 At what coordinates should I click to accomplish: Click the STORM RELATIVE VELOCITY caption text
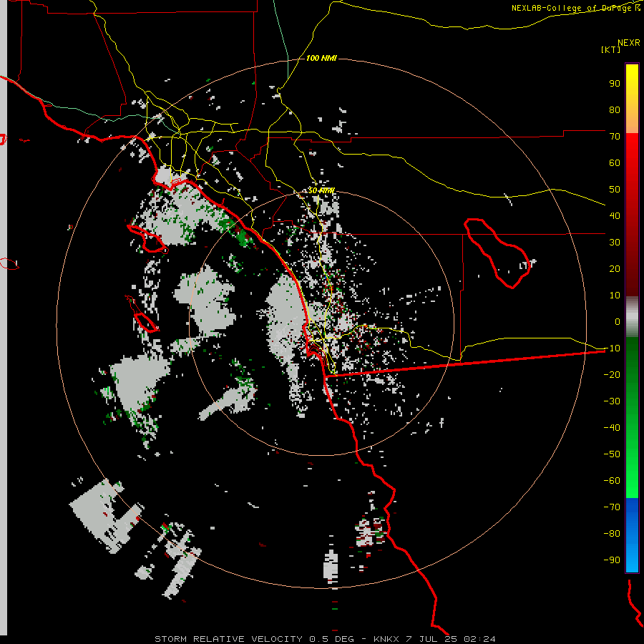click(229, 639)
